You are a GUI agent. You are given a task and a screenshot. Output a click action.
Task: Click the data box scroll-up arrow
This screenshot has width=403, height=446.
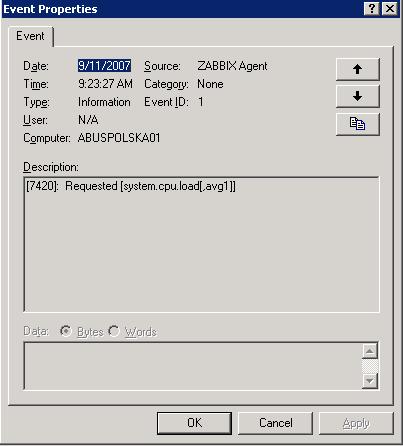(x=370, y=351)
